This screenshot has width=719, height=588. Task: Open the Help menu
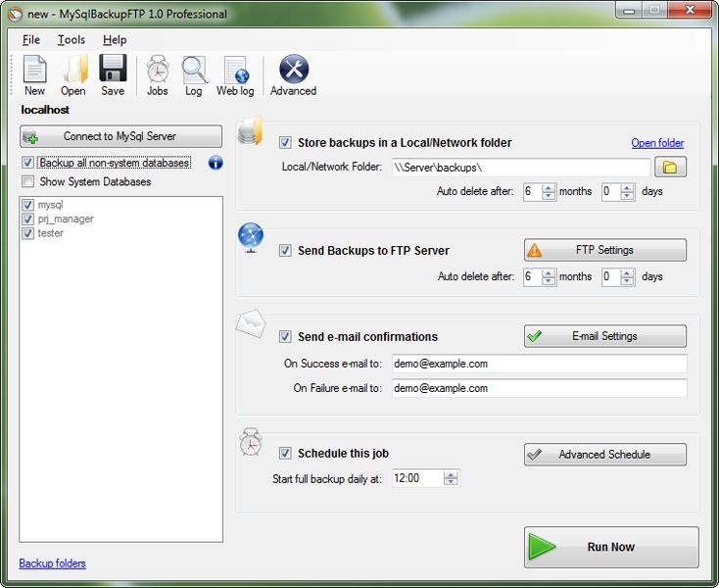click(115, 40)
